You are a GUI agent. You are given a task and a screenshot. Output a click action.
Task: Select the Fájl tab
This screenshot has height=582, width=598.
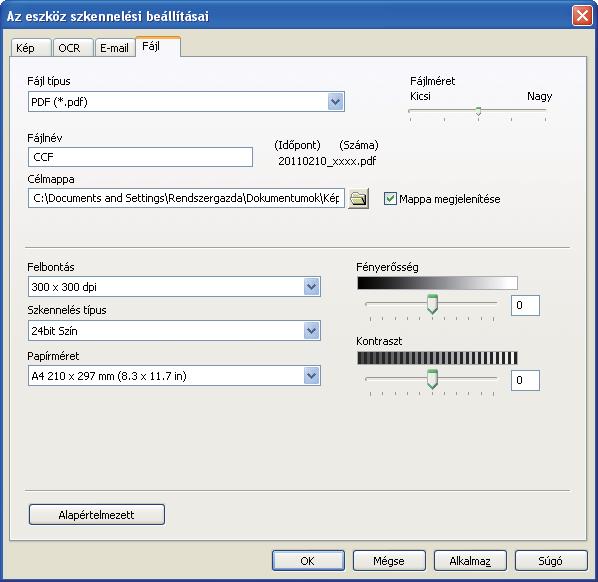[158, 47]
